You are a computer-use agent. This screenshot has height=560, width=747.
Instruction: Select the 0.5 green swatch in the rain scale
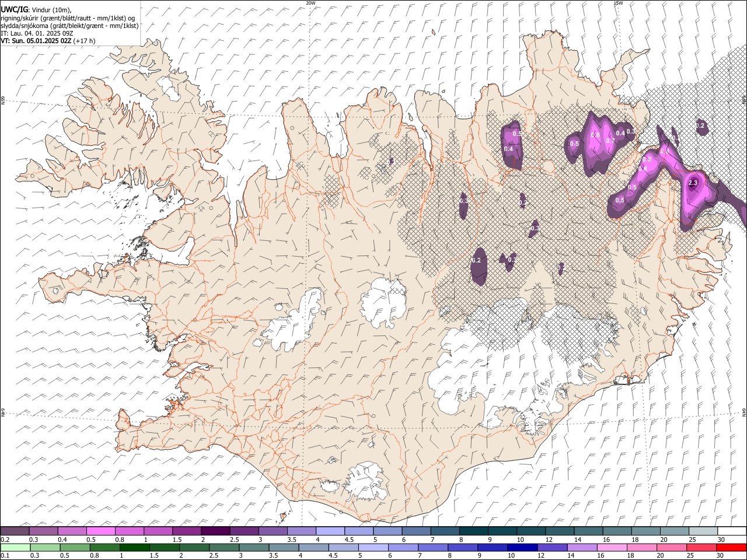coord(75,548)
